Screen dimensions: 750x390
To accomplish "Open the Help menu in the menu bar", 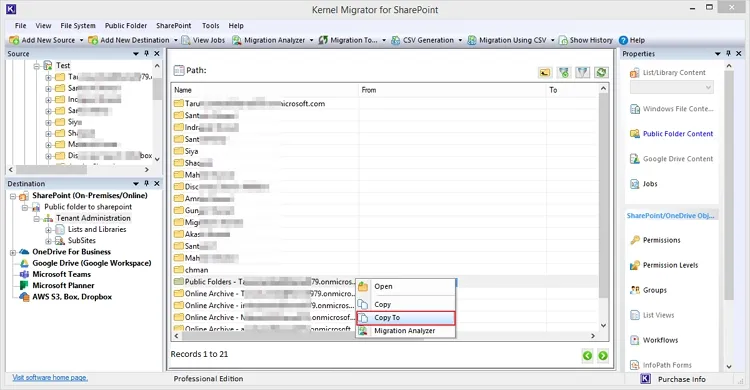I will (x=236, y=25).
